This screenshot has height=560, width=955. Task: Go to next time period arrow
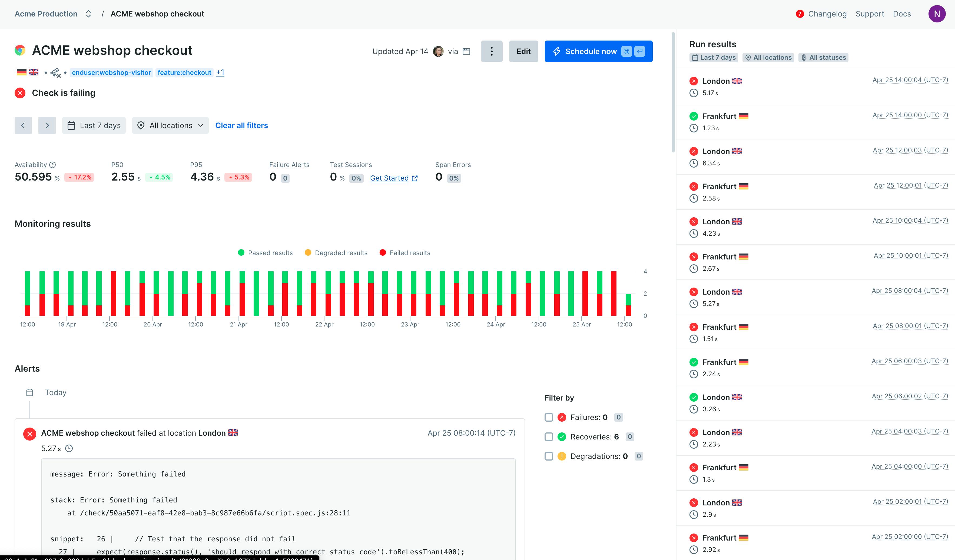pyautogui.click(x=47, y=125)
